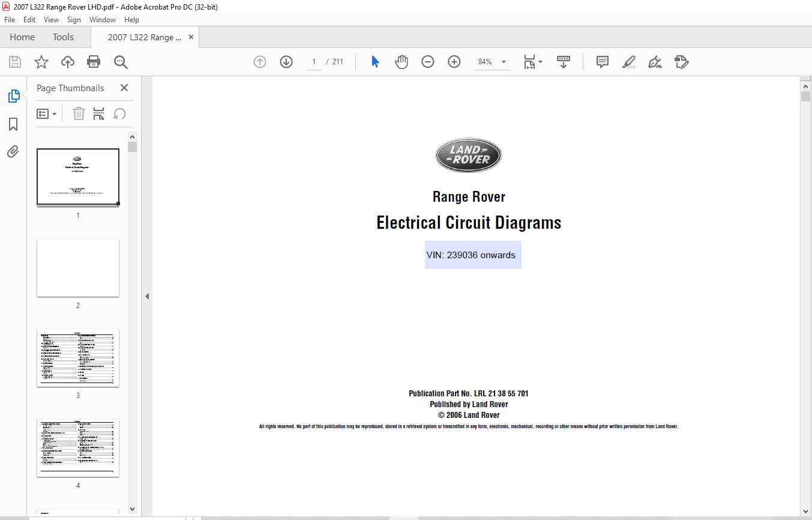Open the Attachments paperclip panel
Image resolution: width=812 pixels, height=520 pixels.
(x=13, y=151)
